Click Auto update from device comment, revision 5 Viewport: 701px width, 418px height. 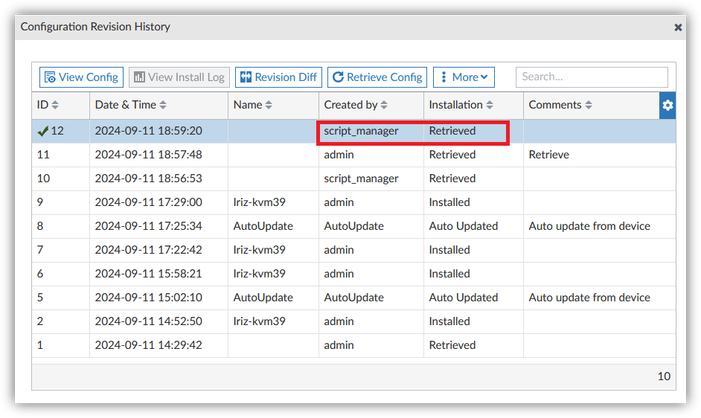pos(590,297)
